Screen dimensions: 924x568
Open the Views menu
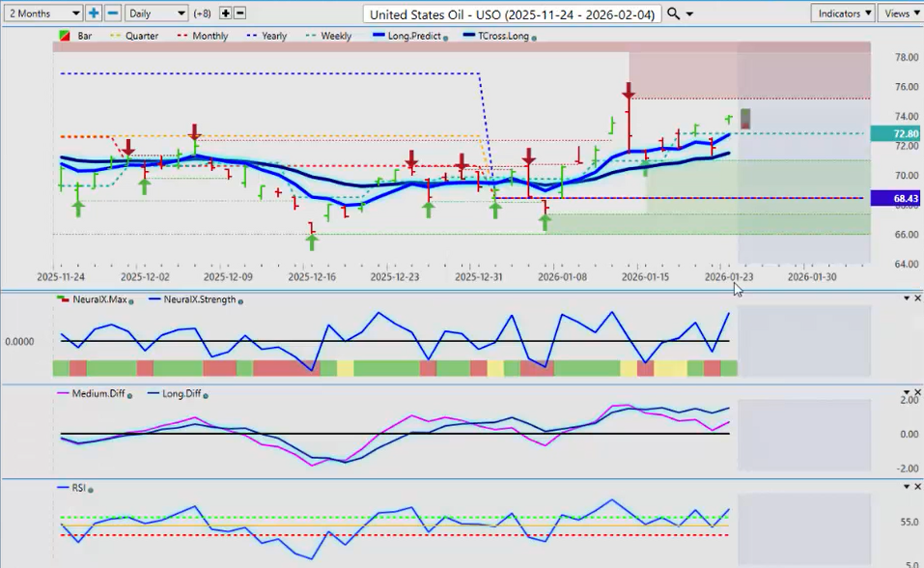click(x=901, y=14)
